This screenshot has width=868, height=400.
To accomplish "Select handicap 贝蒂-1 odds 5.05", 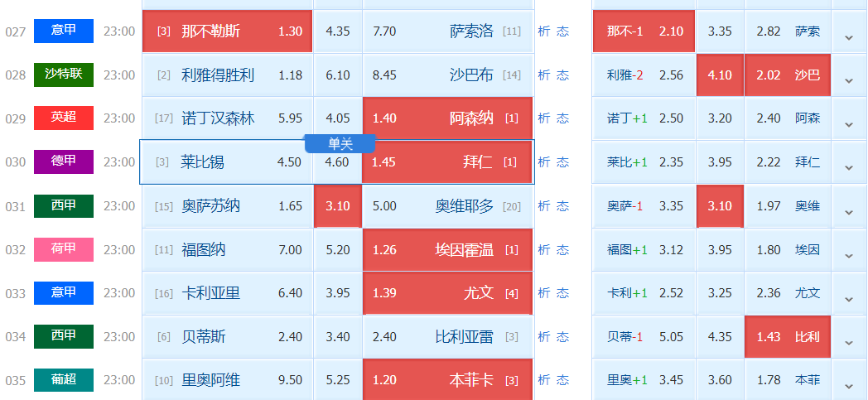I will [644, 336].
